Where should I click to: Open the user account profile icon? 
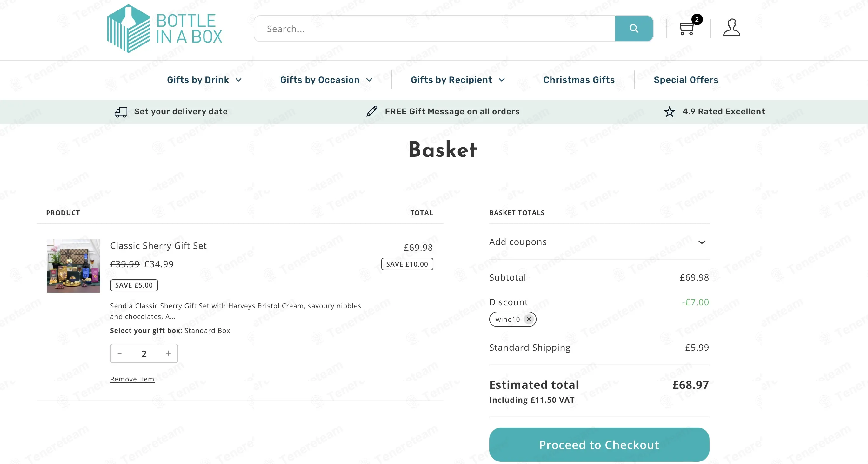click(731, 28)
